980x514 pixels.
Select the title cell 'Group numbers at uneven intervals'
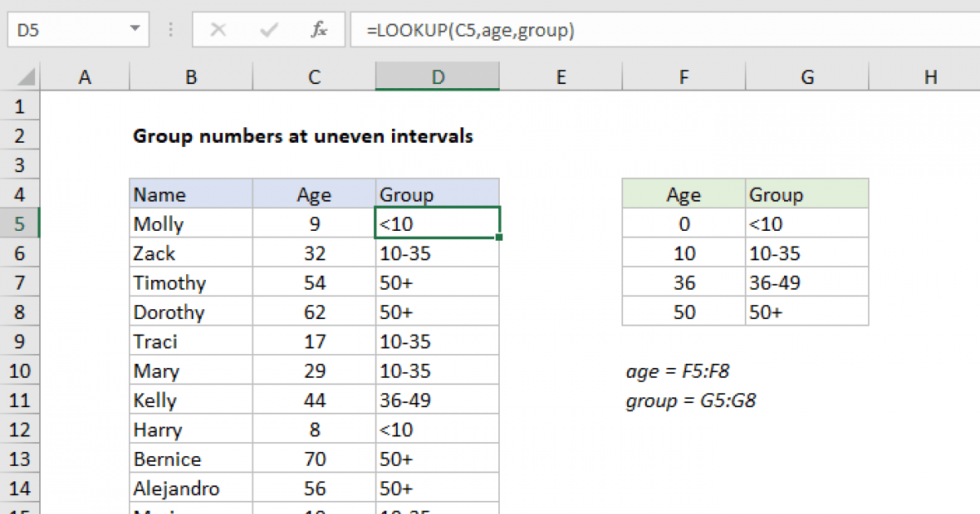coord(302,136)
